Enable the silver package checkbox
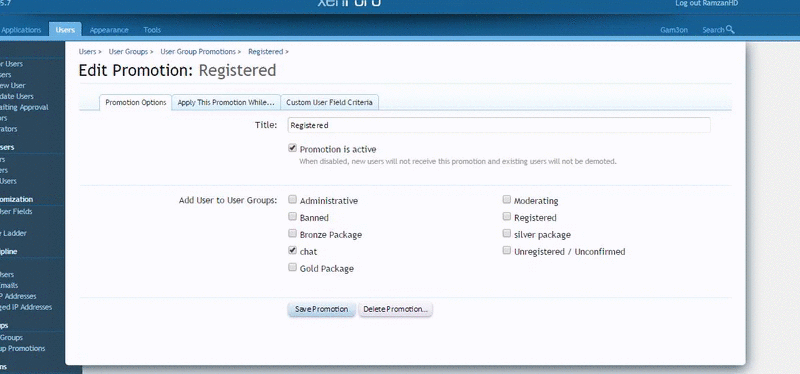The width and height of the screenshot is (800, 374). tap(507, 233)
